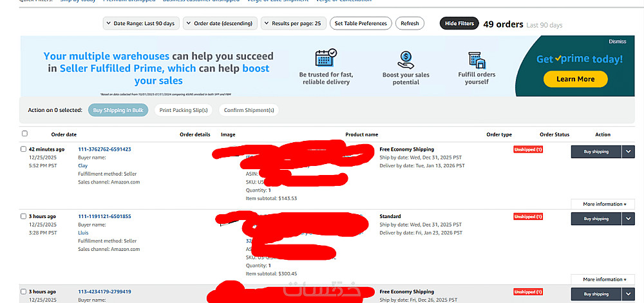Viewport: 644px width, 303px height.
Task: Select the checkbox for order 113-4234179-2799419
Action: coord(23,292)
